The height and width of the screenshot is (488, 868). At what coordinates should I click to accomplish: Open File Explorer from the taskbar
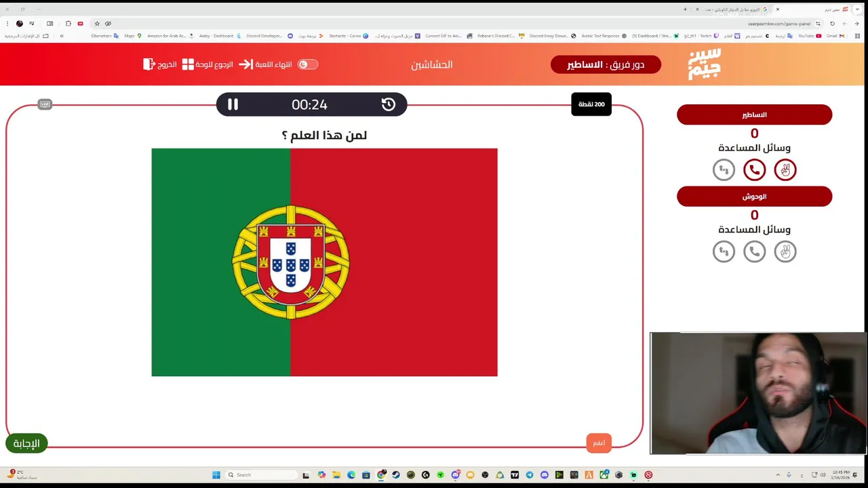coord(336,475)
